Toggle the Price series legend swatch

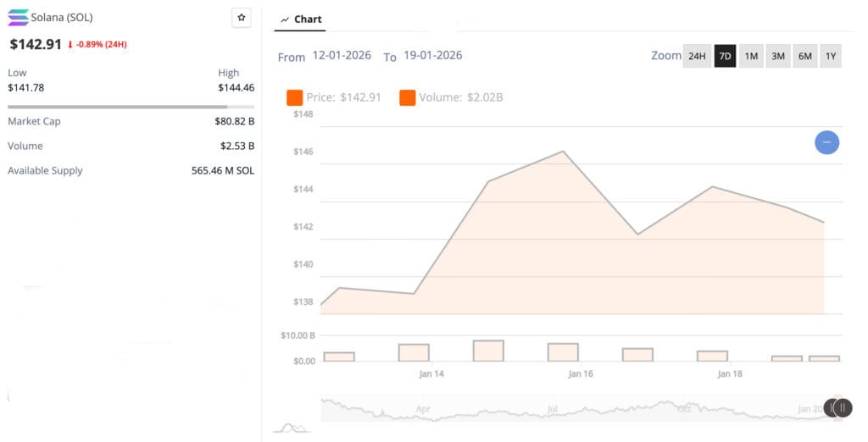(295, 97)
